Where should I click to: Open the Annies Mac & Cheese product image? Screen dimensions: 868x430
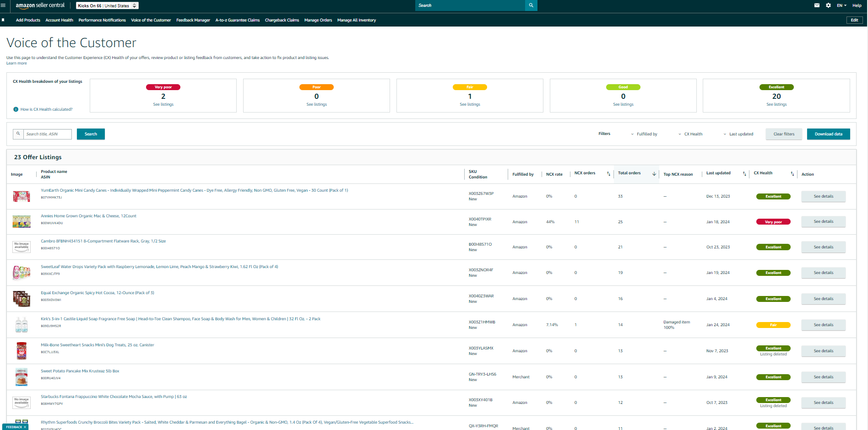22,222
